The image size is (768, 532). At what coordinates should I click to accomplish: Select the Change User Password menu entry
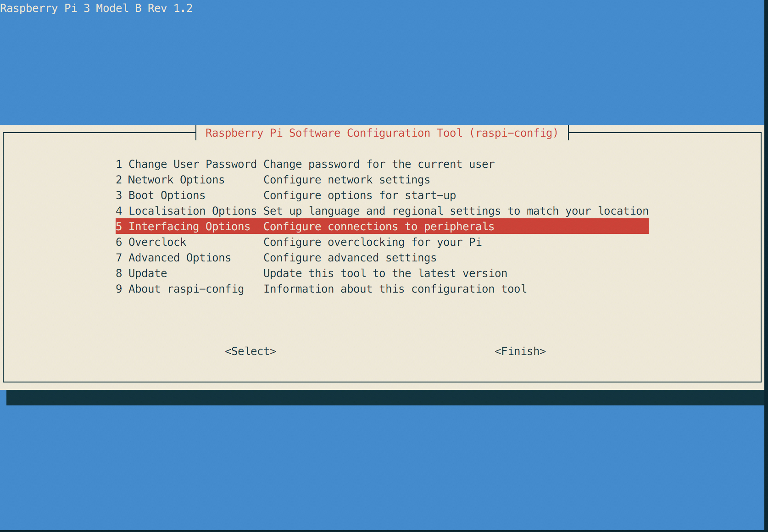[x=382, y=164]
